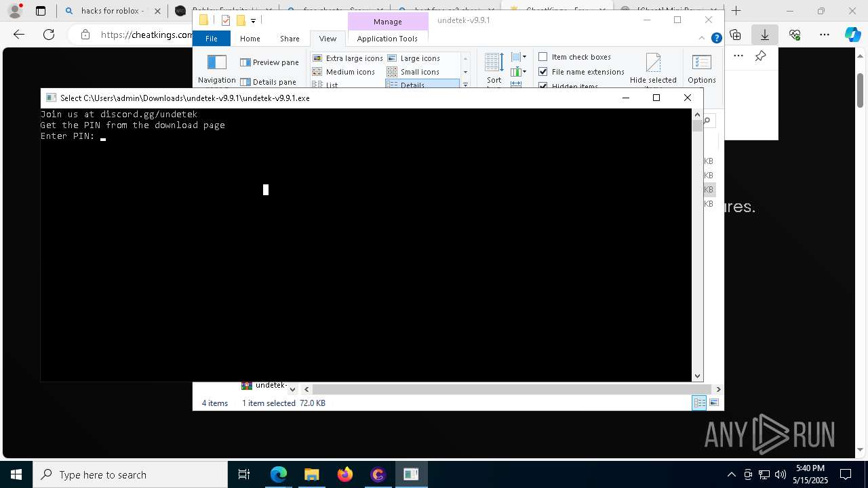This screenshot has width=868, height=488.
Task: Open Edge Collections icon
Action: tap(735, 35)
